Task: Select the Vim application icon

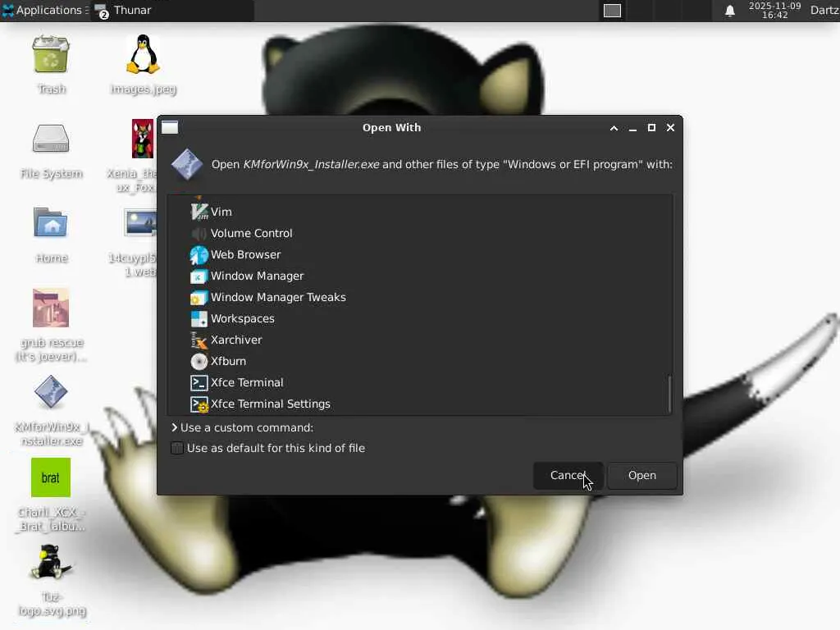Action: [x=199, y=212]
